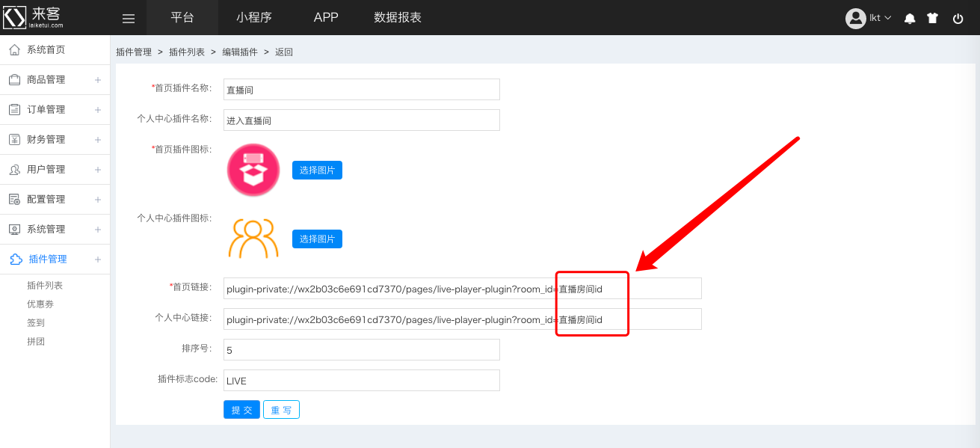The height and width of the screenshot is (448, 980).
Task: Click the 来客 logo icon
Action: (15, 18)
